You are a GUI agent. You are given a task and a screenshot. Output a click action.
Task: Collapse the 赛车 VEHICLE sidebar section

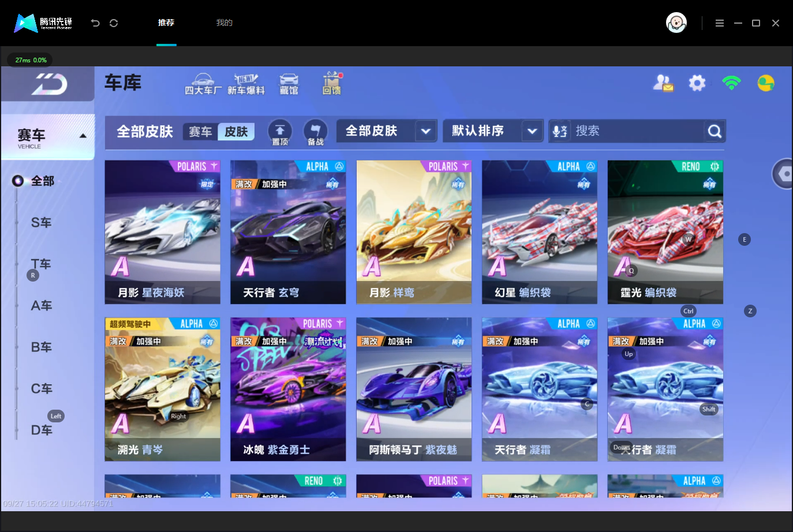coord(48,137)
